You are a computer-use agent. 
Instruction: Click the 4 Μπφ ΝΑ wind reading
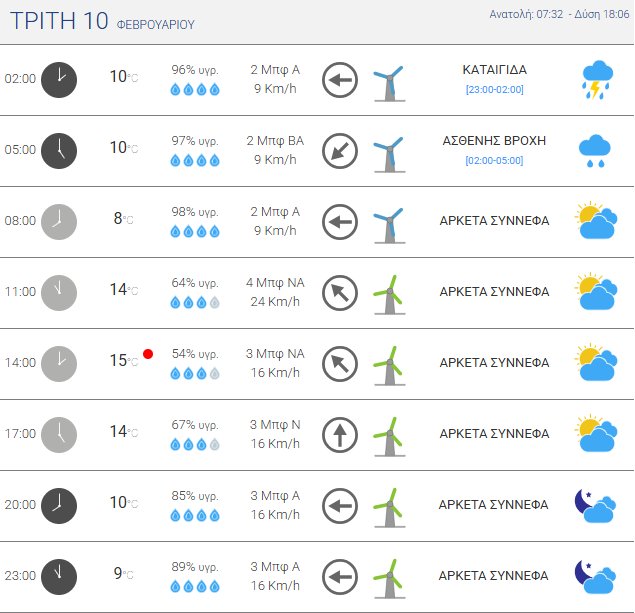tap(273, 283)
